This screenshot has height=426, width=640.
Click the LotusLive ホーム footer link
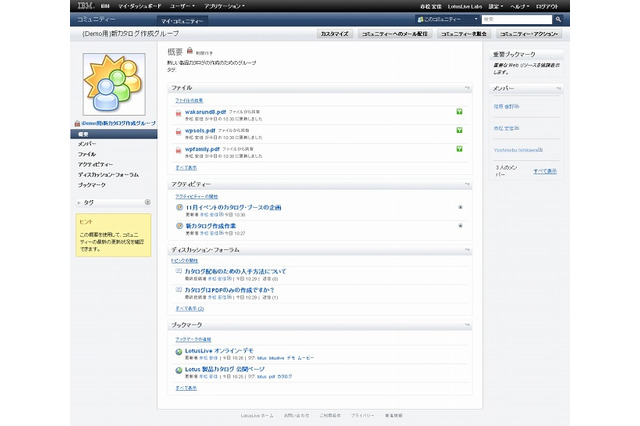click(x=257, y=415)
